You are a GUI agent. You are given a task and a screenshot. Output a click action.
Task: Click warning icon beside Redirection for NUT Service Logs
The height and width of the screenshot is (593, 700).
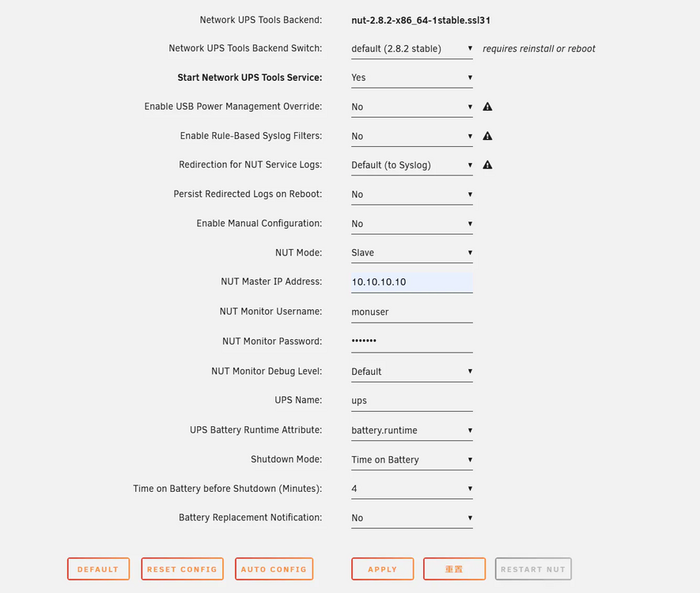pos(487,165)
